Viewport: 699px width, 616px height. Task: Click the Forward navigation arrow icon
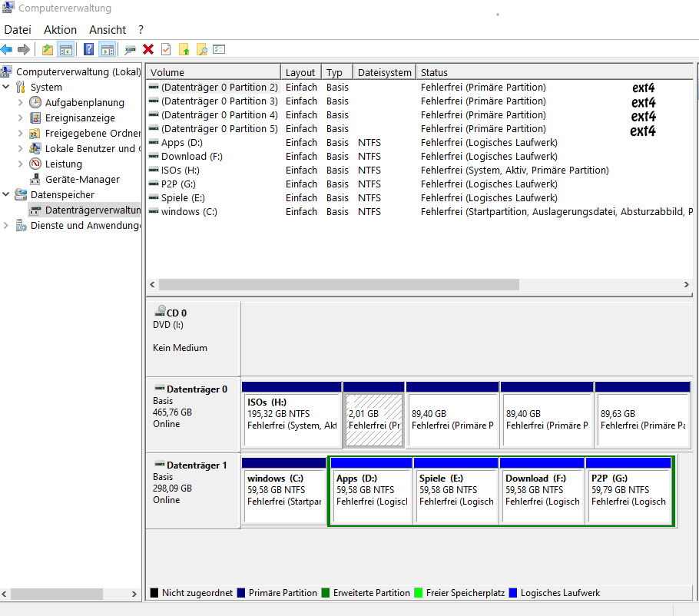pos(24,49)
